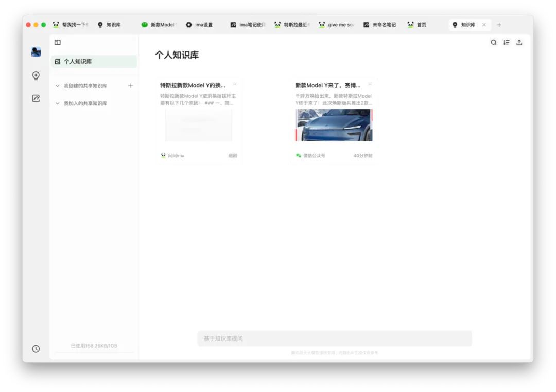Collapse 我创建的共享知识库 section
Viewport: 556px width, 392px height.
pos(58,86)
